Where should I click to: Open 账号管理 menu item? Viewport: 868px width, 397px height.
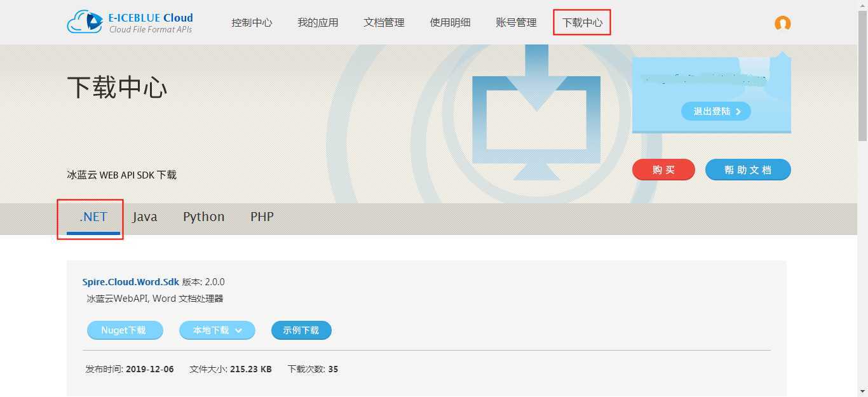click(516, 23)
